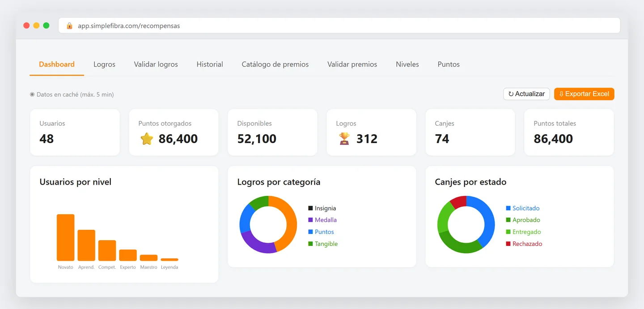Screen dimensions: 644x309
Task: Click the Puntos blue legend swatch
Action: tap(310, 232)
